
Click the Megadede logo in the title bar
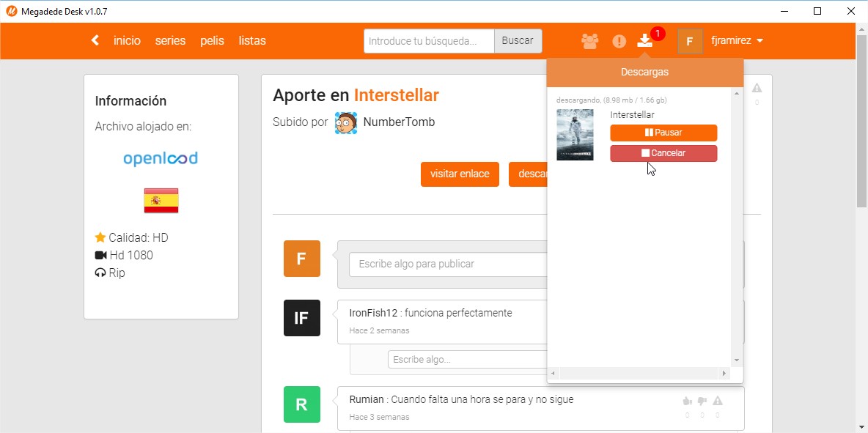(12, 11)
